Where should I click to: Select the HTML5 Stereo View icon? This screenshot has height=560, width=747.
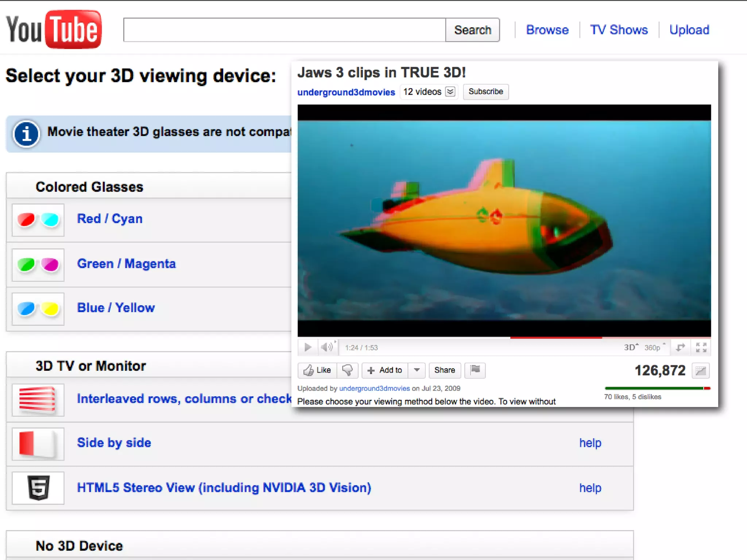(38, 488)
